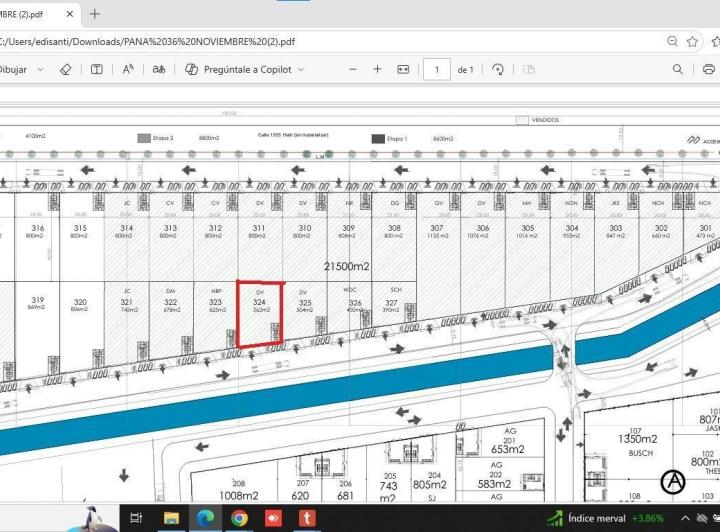Viewport: 720px width, 532px height.
Task: Click the 1008m2 label of lot 208
Action: pos(239,496)
